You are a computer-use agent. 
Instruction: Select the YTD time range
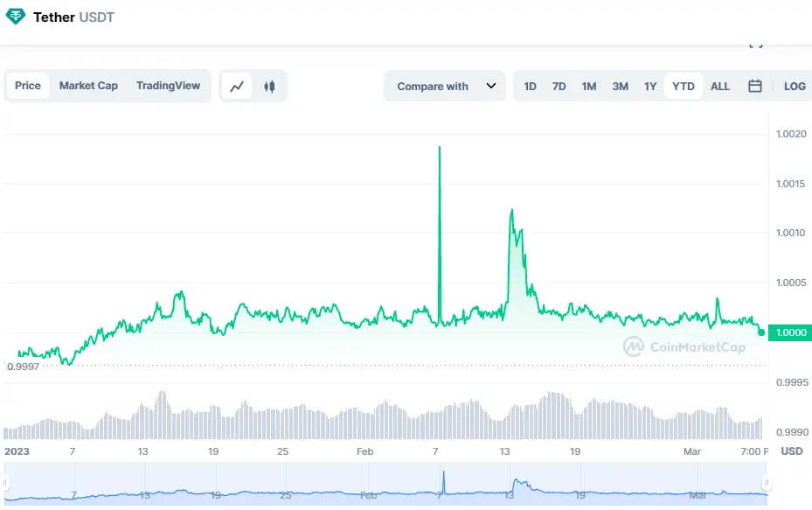[x=683, y=86]
